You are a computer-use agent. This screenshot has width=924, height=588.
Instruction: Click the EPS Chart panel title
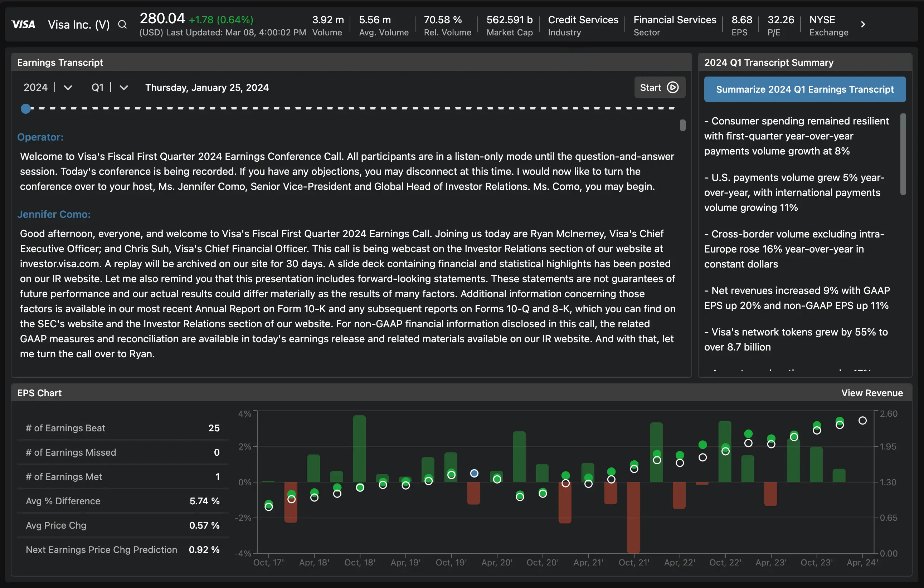point(39,393)
